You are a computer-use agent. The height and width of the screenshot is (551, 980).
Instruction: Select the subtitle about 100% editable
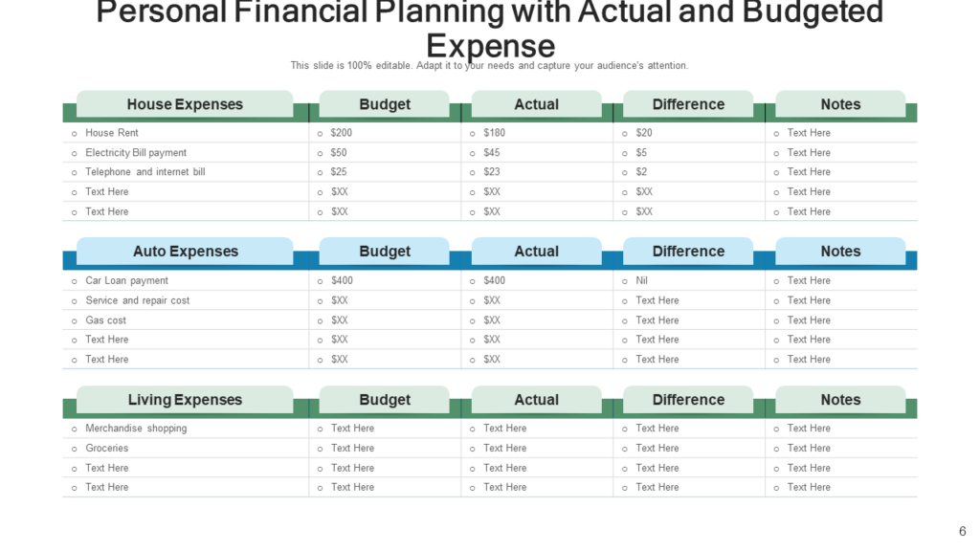489,66
